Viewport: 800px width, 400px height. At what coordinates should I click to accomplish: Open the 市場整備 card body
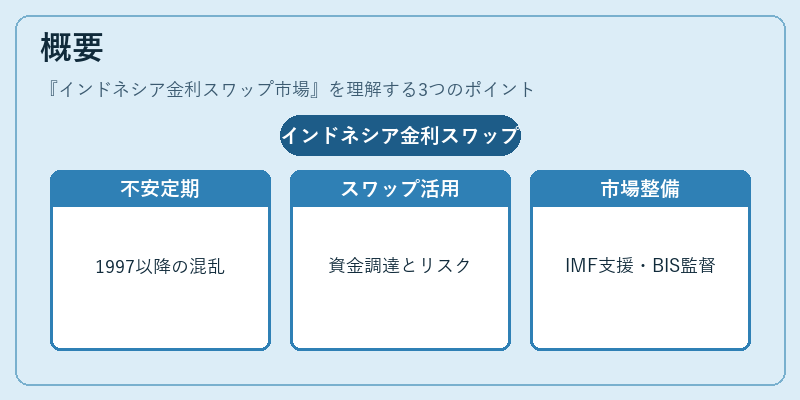coord(640,278)
